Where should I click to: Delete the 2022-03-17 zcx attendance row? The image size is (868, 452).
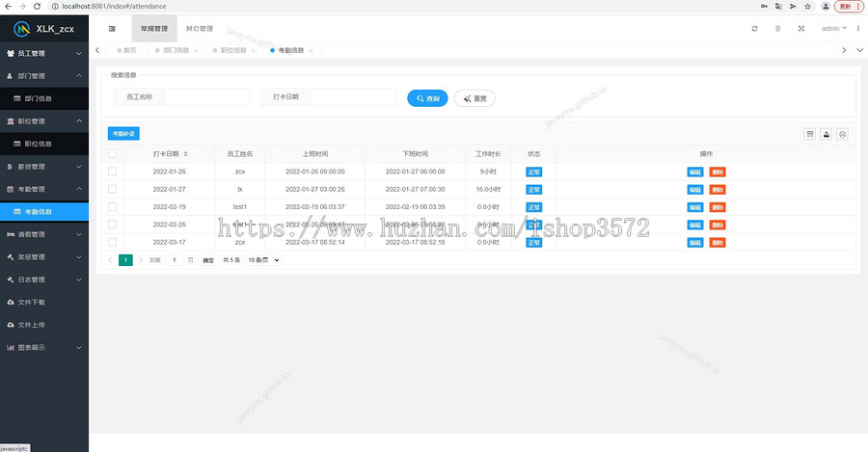(718, 243)
